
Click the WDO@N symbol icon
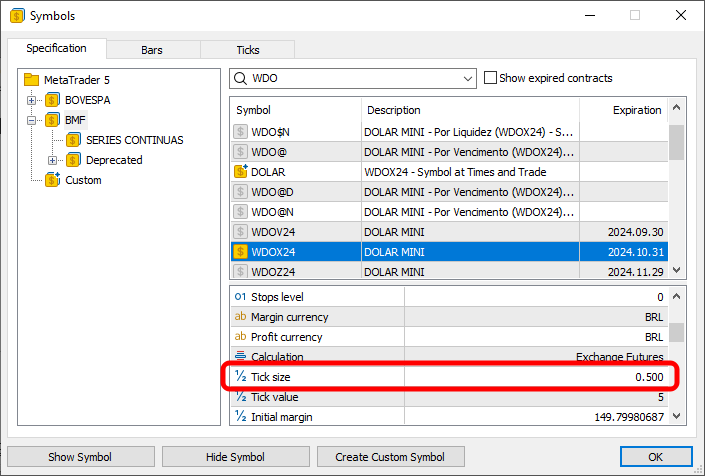point(241,212)
